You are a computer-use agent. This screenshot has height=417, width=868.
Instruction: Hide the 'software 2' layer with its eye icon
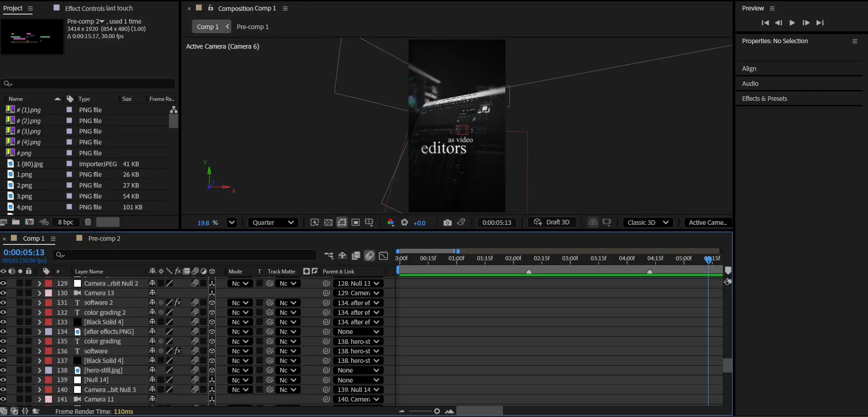[x=4, y=303]
